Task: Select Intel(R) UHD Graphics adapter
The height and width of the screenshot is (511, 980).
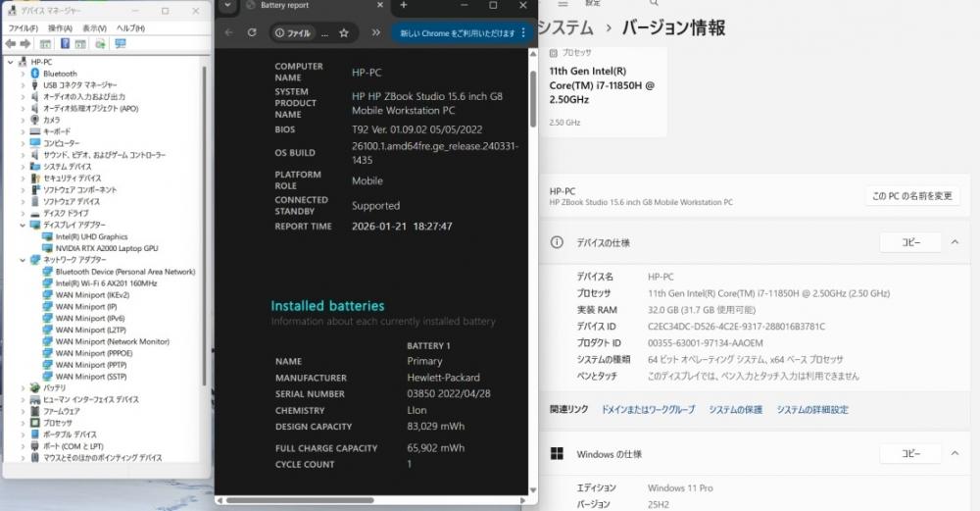Action: [91, 236]
